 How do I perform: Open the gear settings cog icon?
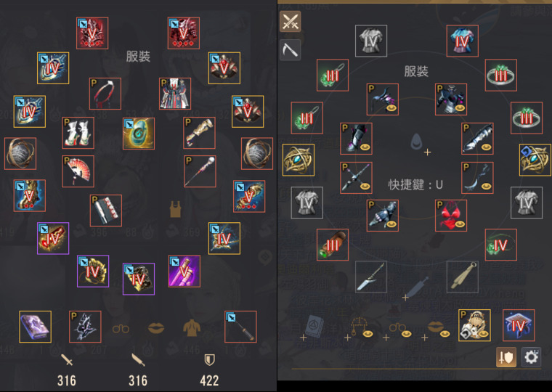531,357
